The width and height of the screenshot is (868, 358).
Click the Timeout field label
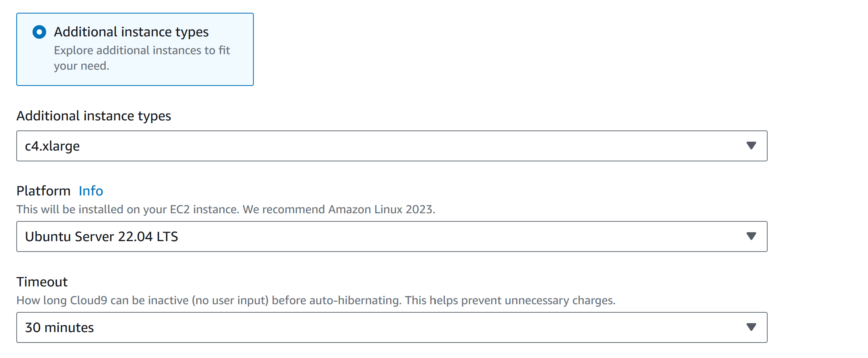click(42, 282)
